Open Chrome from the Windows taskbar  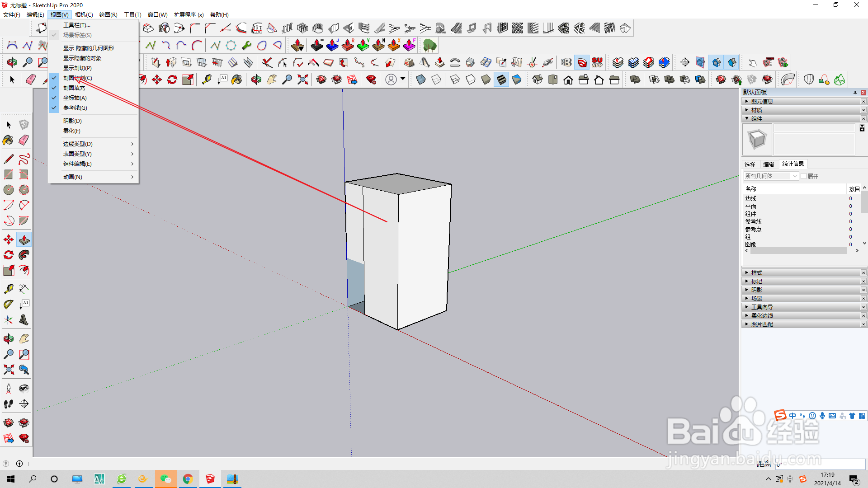[x=188, y=479]
